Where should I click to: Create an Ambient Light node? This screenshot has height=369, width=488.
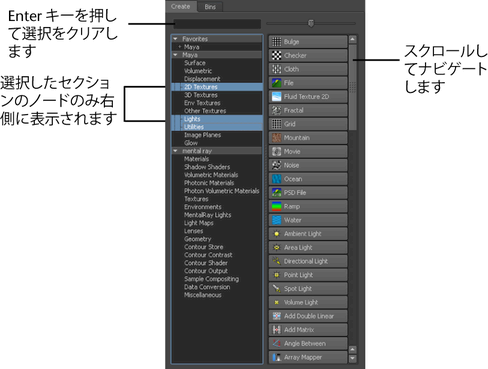coord(308,234)
